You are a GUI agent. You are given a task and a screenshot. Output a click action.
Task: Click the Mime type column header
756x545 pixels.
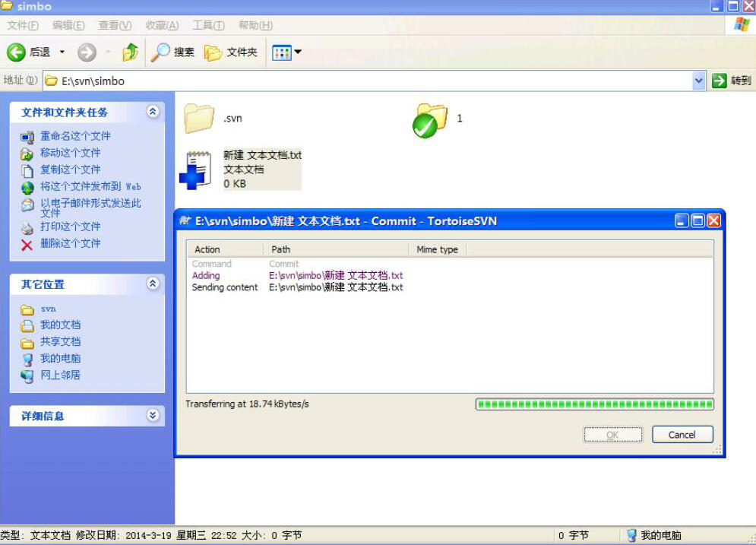pos(437,249)
